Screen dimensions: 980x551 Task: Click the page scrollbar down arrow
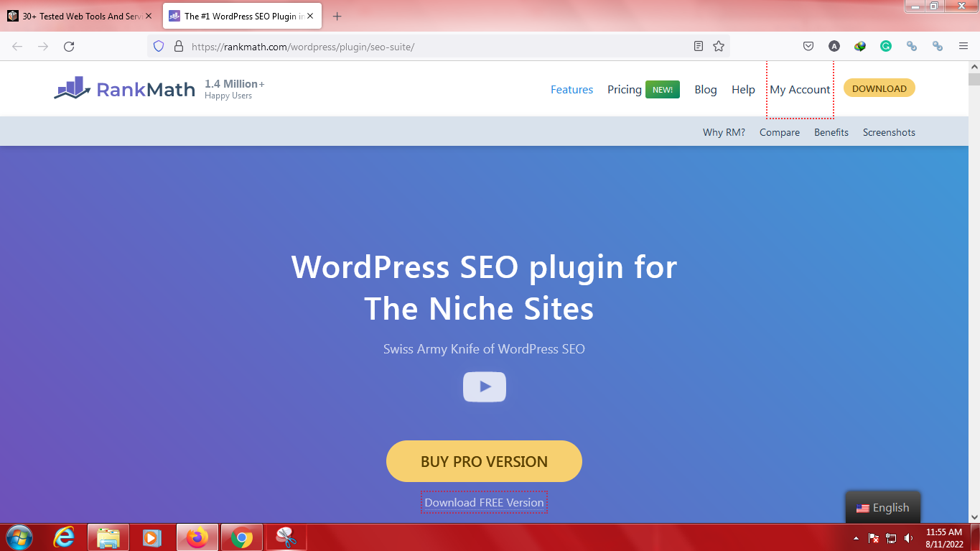point(974,516)
